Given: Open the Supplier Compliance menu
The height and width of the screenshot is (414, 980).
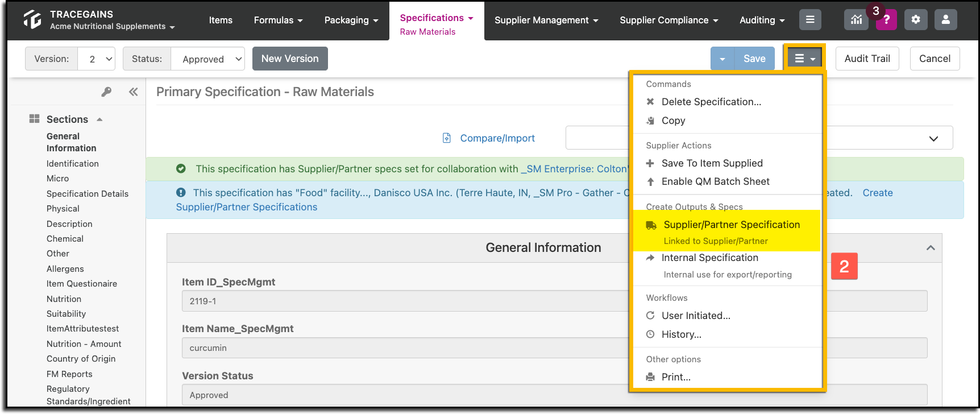Looking at the screenshot, I should click(x=669, y=20).
